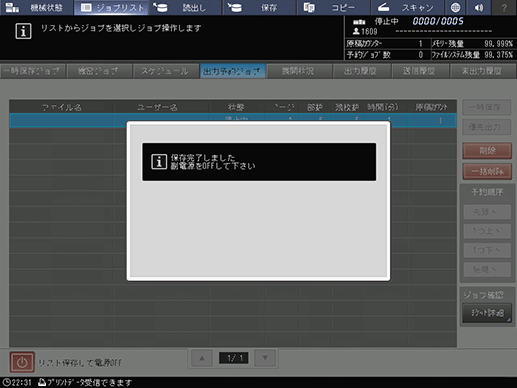Click the 部数 column header
The image size is (517, 388).
[x=315, y=107]
